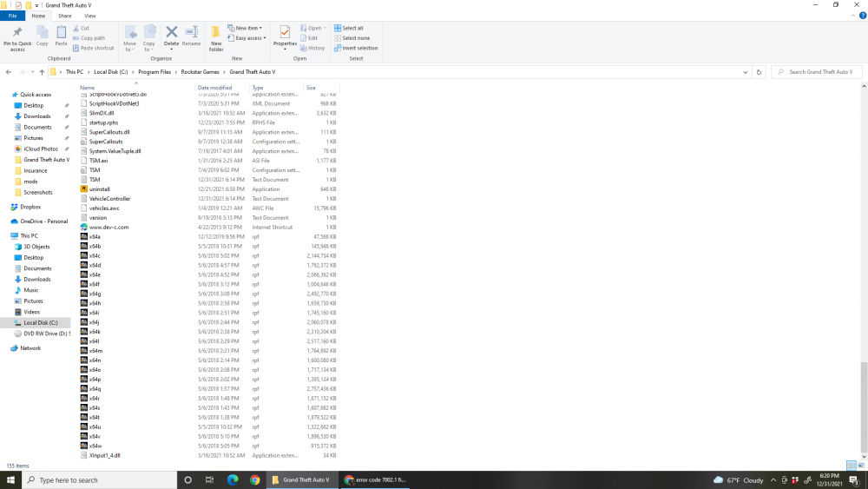
Task: Click Copy path in Clipboard group
Action: click(x=89, y=38)
